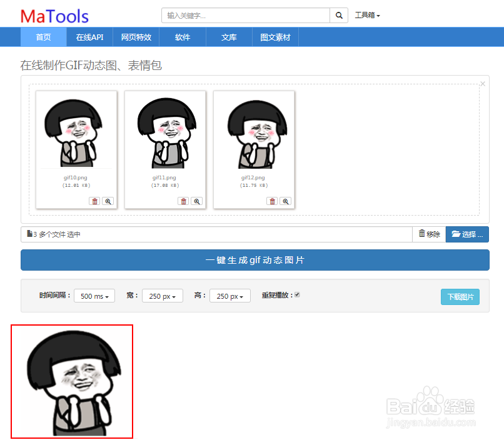Open the 工具箱 dropdown menu
Viewport: 504px width, 440px height.
[368, 15]
